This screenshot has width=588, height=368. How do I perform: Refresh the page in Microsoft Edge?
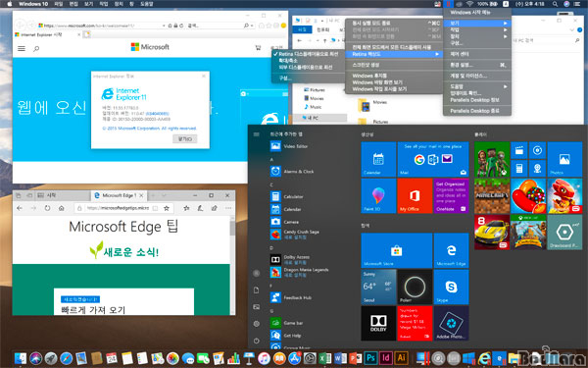[x=47, y=208]
